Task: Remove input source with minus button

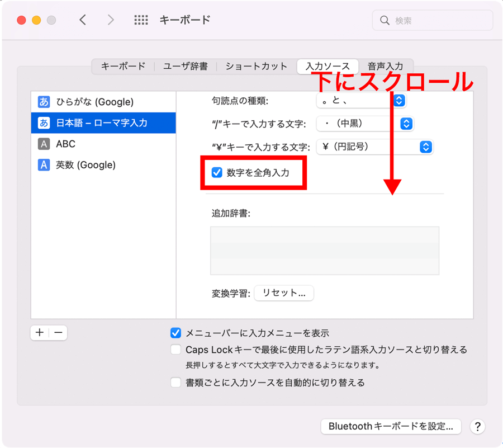Action: (x=58, y=332)
